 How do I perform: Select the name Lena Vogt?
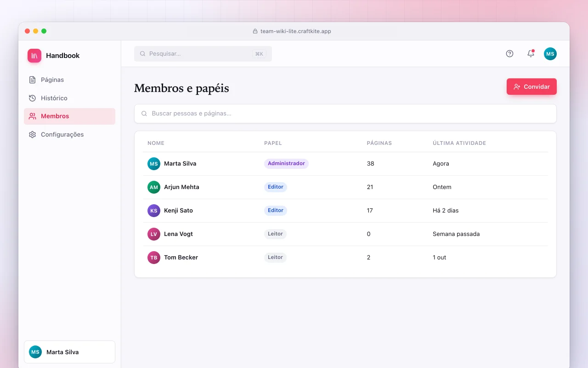coord(178,234)
